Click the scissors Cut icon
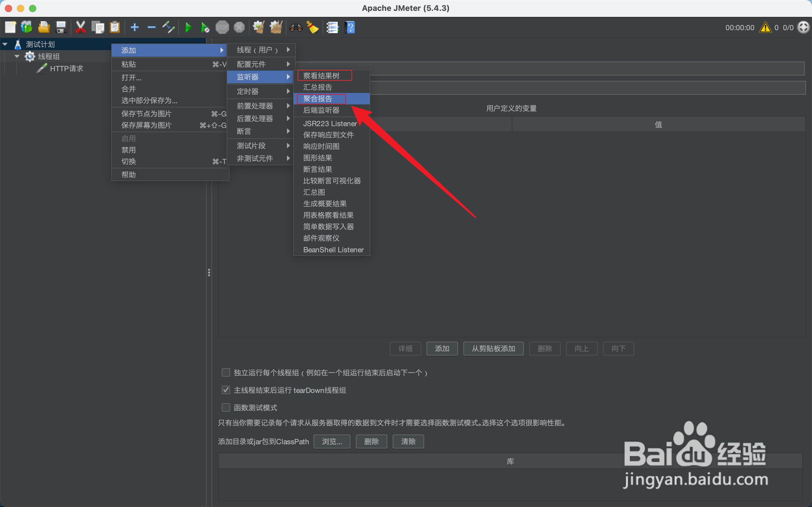 pos(81,27)
